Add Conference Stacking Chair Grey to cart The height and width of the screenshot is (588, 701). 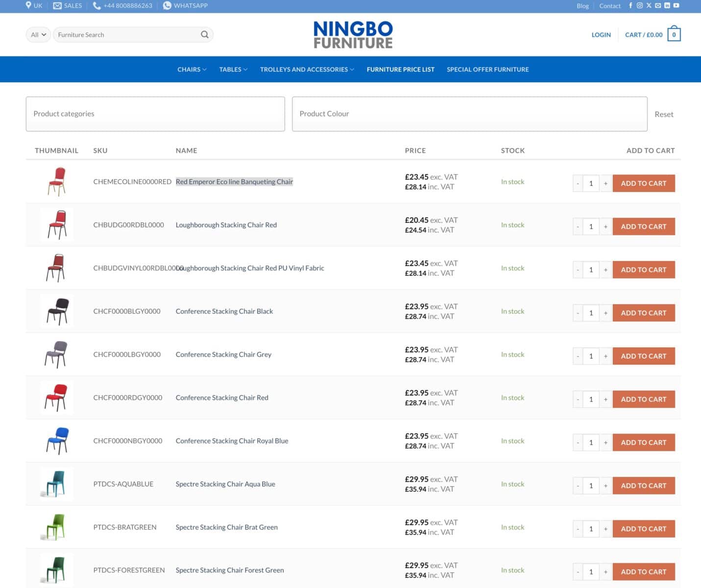coord(644,356)
